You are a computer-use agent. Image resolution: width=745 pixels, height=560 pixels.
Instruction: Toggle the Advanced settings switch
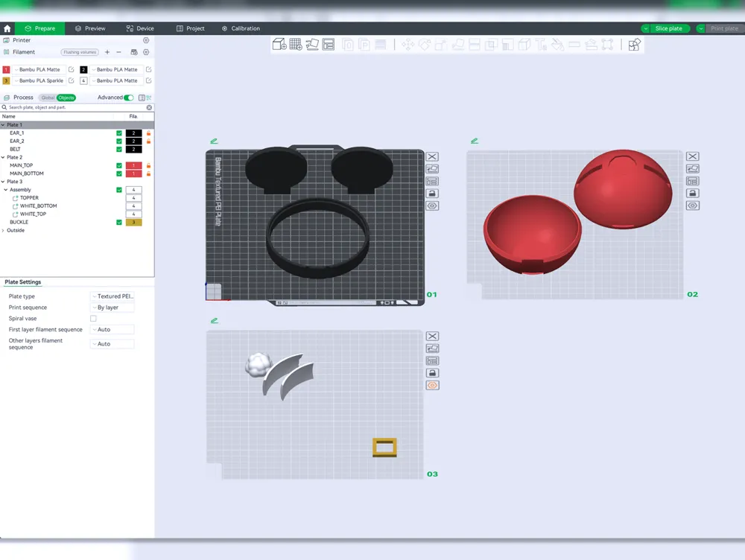tap(129, 98)
